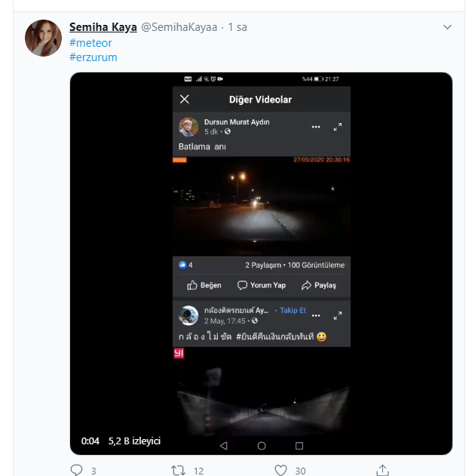Viewport: 475px width, 476px height.
Task: Expand the tweet options chevron menu
Action: [447, 27]
